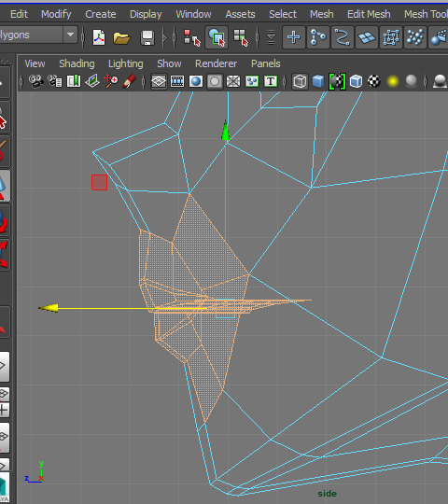Open the panel Shading menu
The height and width of the screenshot is (504, 448).
[x=77, y=63]
